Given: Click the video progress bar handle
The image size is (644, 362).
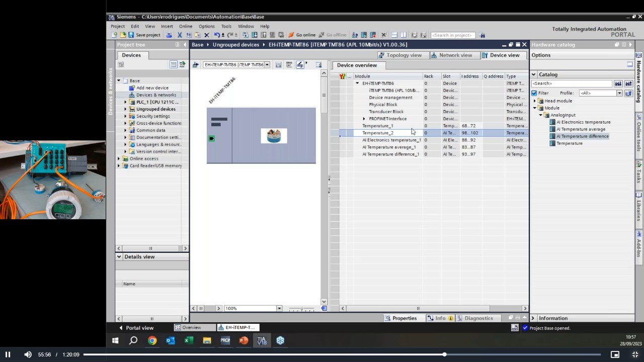Looking at the screenshot, I should coord(444,354).
